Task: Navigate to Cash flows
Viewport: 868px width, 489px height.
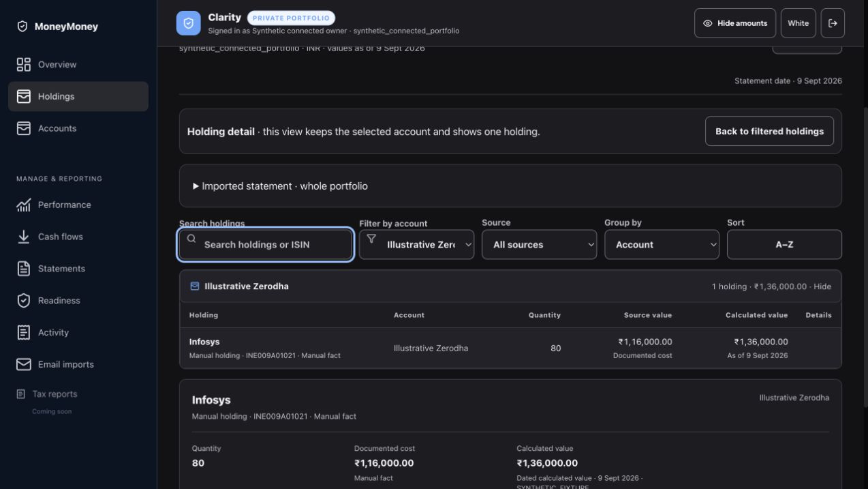Action: tap(78, 237)
